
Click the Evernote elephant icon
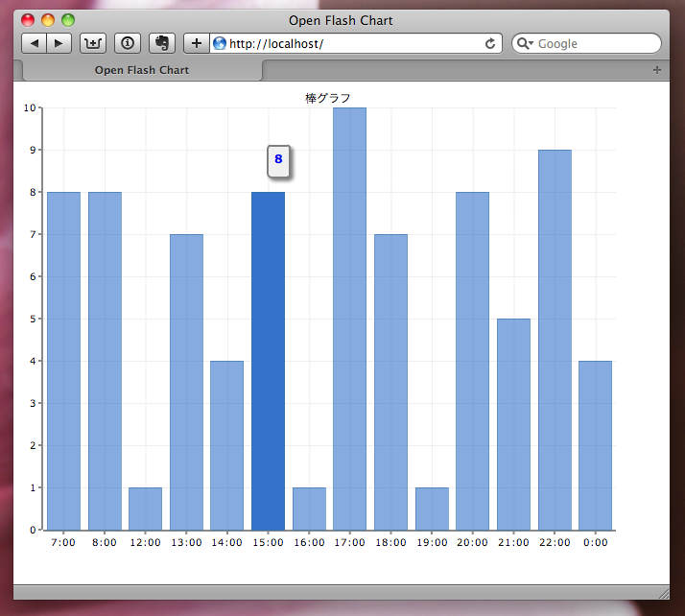pos(162,43)
